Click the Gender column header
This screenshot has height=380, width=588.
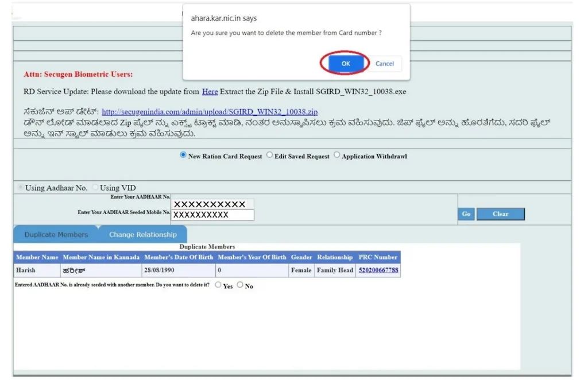click(301, 257)
